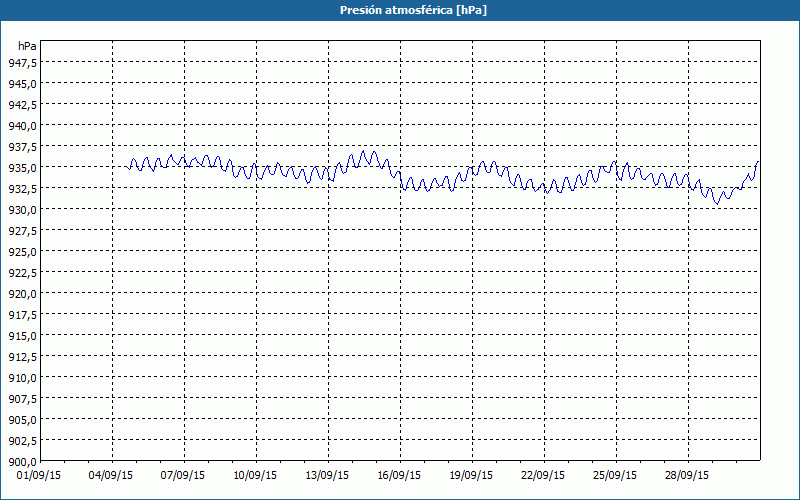Select the 935,0 pressure label
Image resolution: width=800 pixels, height=500 pixels.
point(22,168)
